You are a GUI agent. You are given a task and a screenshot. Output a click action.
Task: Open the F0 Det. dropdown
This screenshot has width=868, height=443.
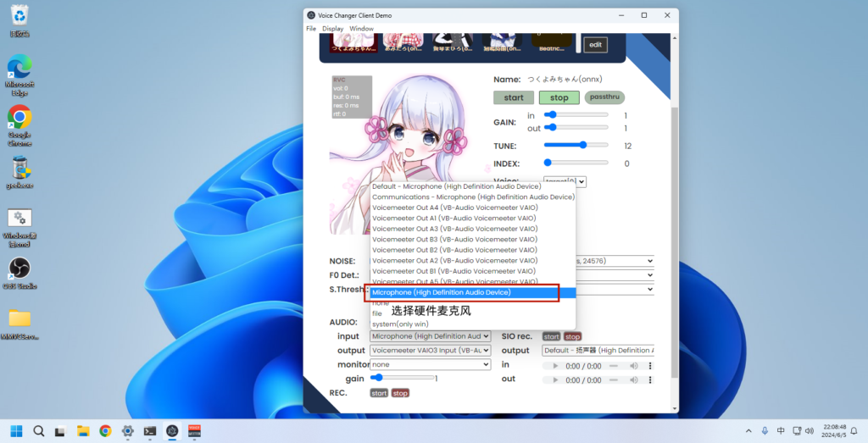point(615,275)
